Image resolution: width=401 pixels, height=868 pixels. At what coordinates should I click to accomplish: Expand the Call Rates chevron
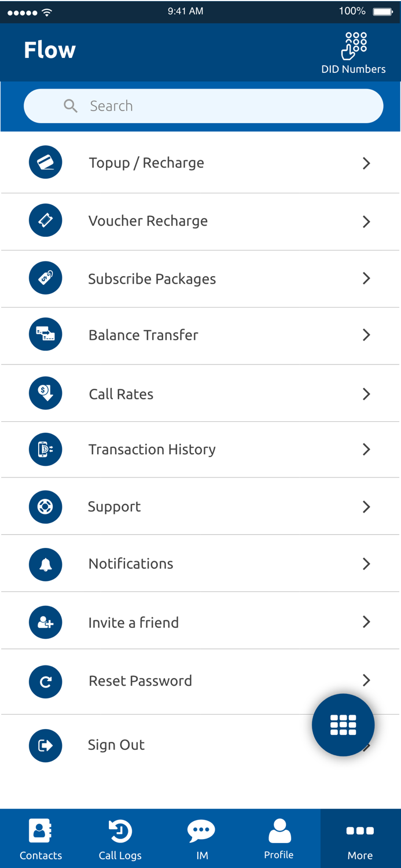tap(366, 393)
